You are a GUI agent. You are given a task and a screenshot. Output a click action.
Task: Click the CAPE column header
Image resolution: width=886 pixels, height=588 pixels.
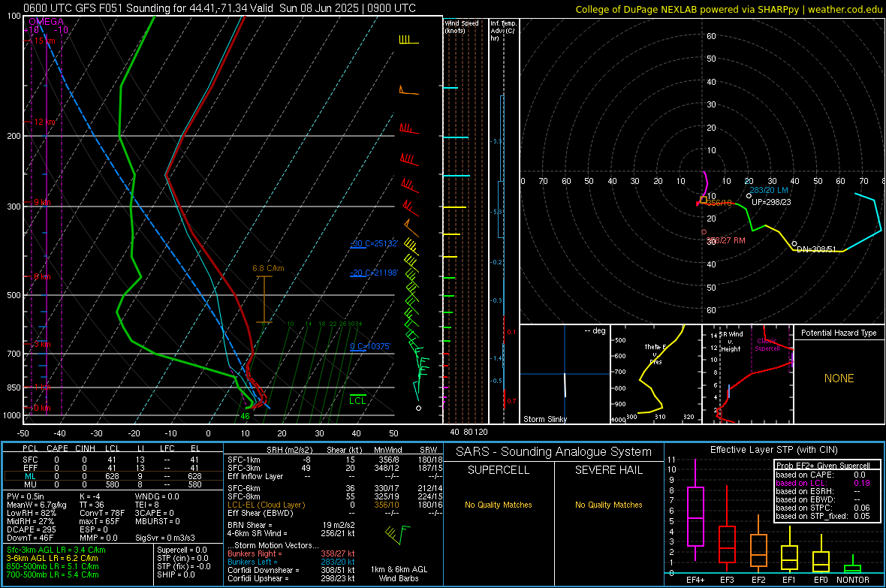click(x=57, y=448)
